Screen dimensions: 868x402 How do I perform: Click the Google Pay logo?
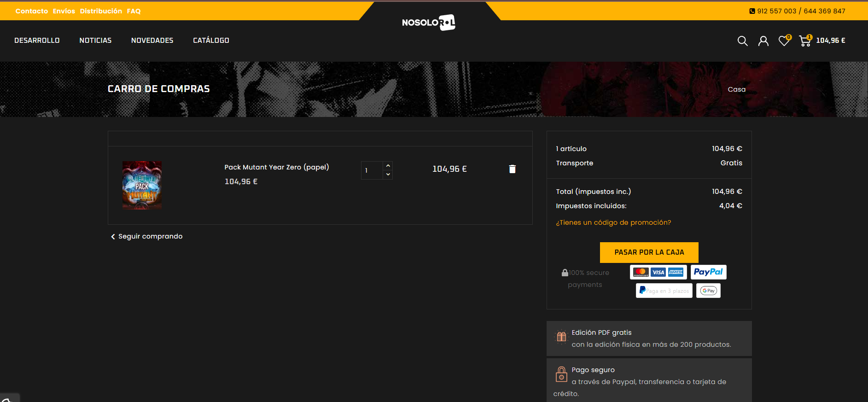pos(708,291)
